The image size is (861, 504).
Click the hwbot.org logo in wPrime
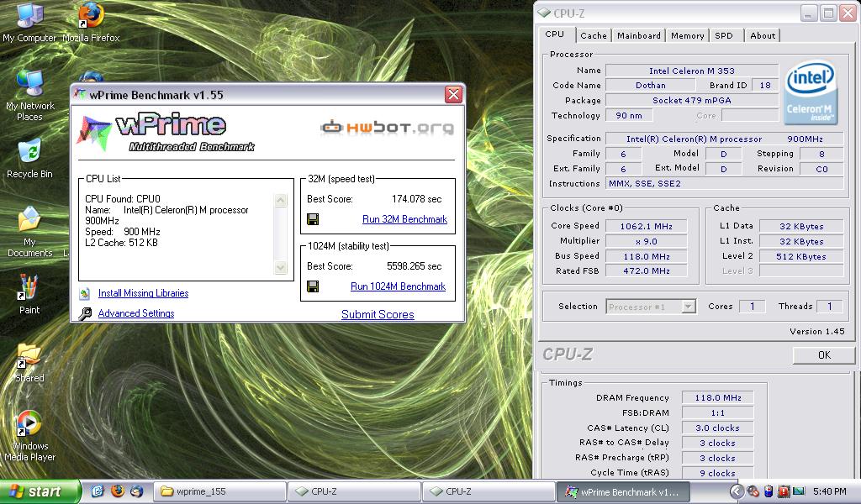387,128
